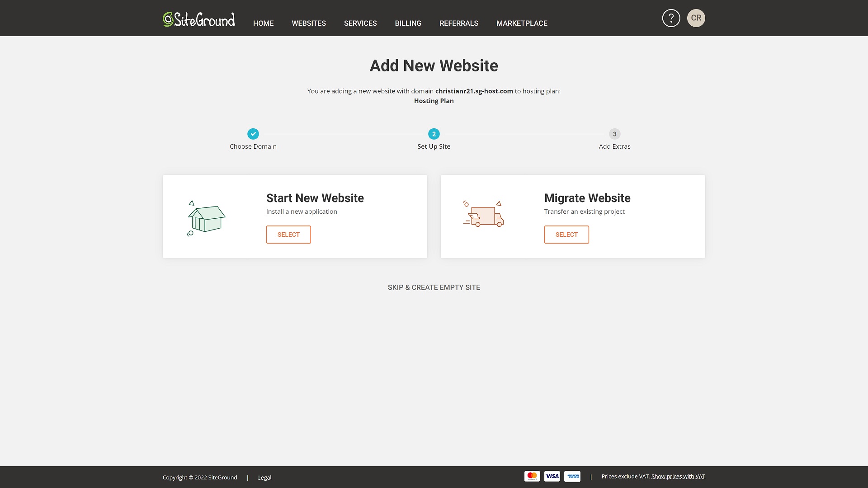Click the American Express payment icon
This screenshot has height=488, width=868.
tap(572, 476)
